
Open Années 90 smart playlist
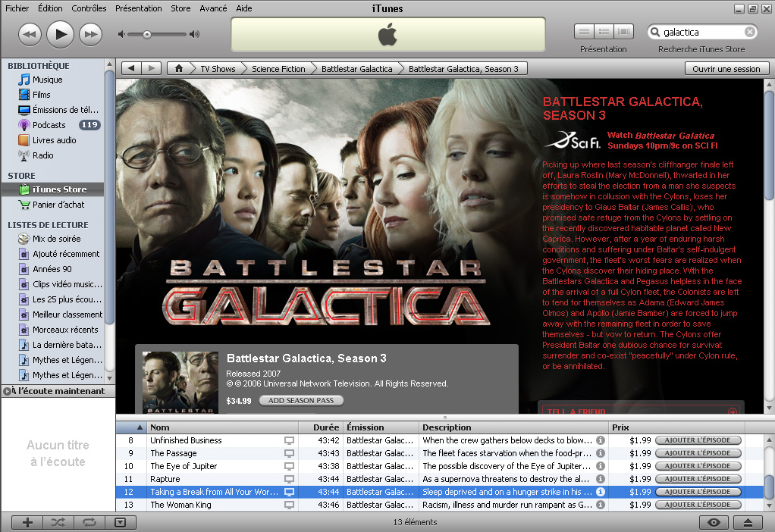(52, 269)
